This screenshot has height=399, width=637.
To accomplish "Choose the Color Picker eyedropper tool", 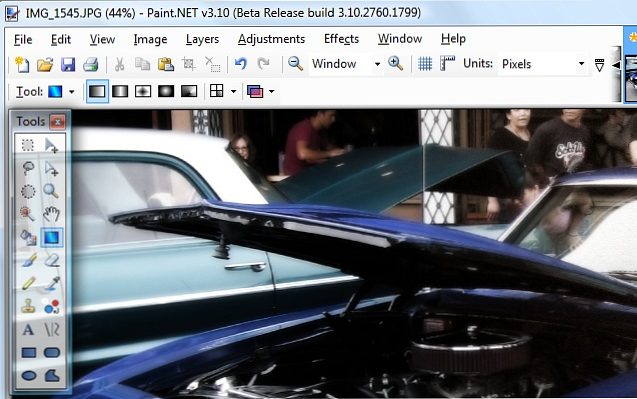I will 52,283.
